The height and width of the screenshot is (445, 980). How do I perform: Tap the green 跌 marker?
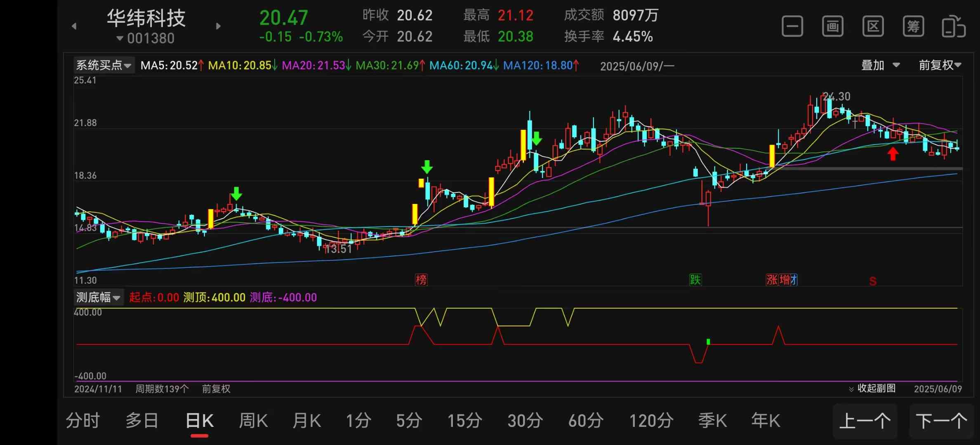[x=695, y=280]
